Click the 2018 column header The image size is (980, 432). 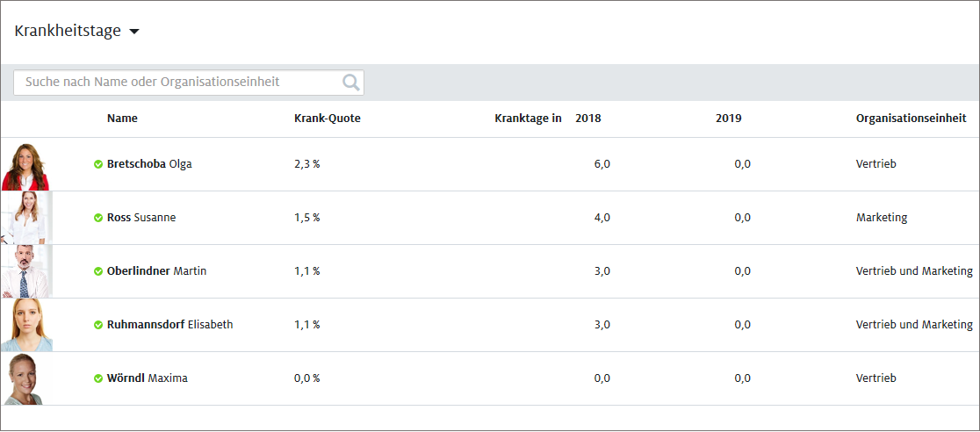588,119
